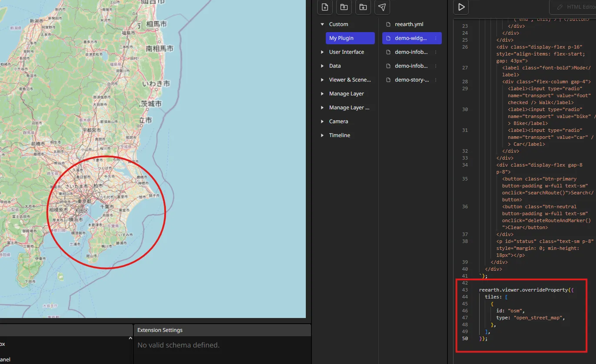This screenshot has height=364, width=596.
Task: Open options menu for demo-widg file
Action: (x=436, y=38)
